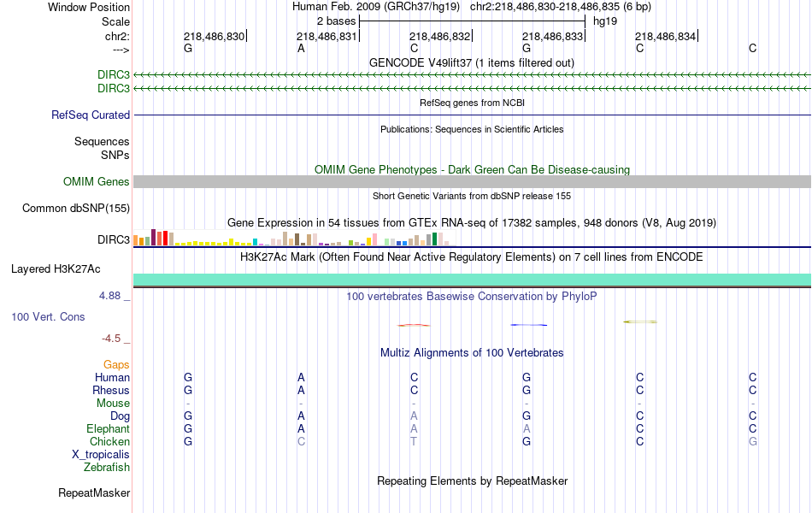The image size is (812, 513).
Task: Click the Elephant row faded A under 218,486,833
Action: pos(527,428)
